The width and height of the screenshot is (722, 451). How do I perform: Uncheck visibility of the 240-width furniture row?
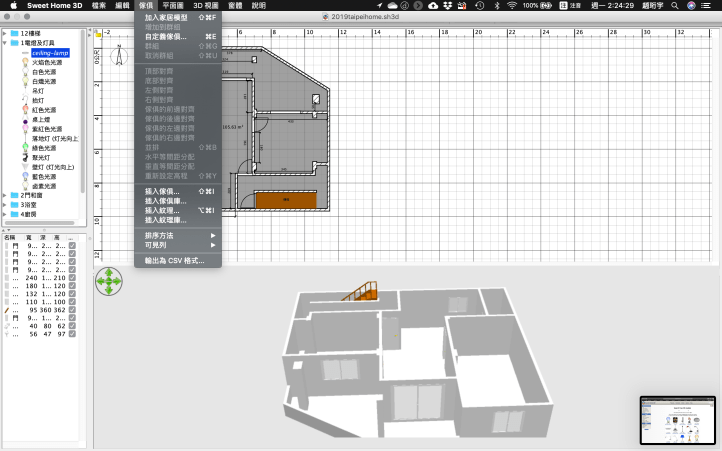(x=72, y=278)
